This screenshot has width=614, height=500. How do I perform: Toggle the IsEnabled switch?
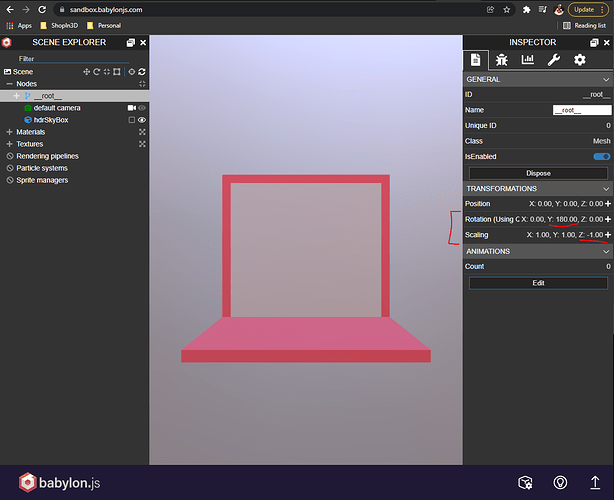click(602, 157)
